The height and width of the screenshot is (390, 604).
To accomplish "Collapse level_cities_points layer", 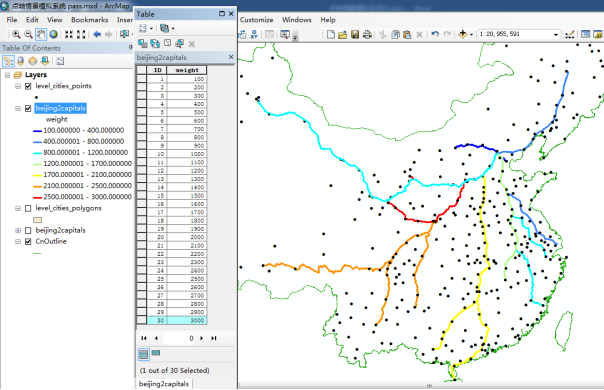I will pyautogui.click(x=18, y=86).
